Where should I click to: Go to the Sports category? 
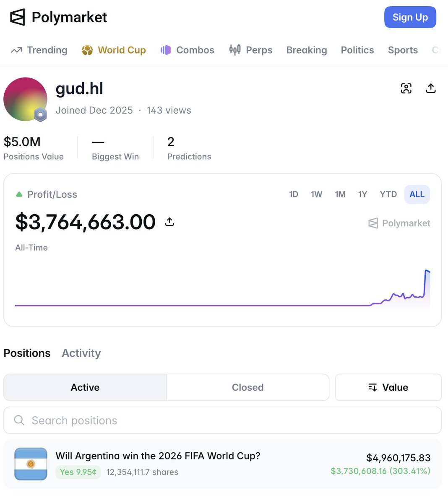[403, 50]
